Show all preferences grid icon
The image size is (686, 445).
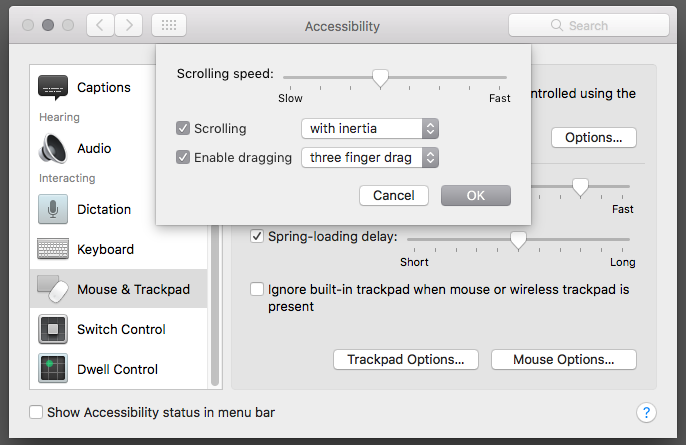coord(169,25)
